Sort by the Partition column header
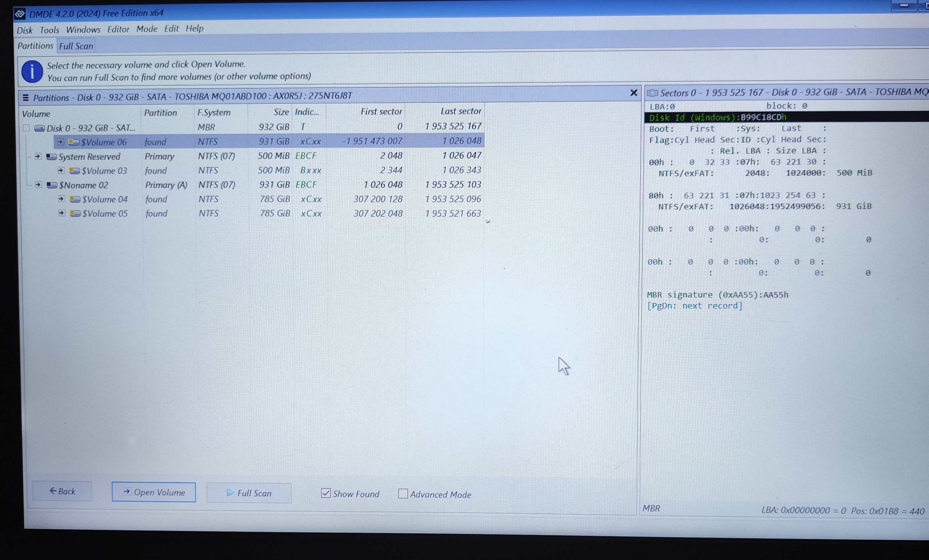The height and width of the screenshot is (560, 929). (168, 113)
